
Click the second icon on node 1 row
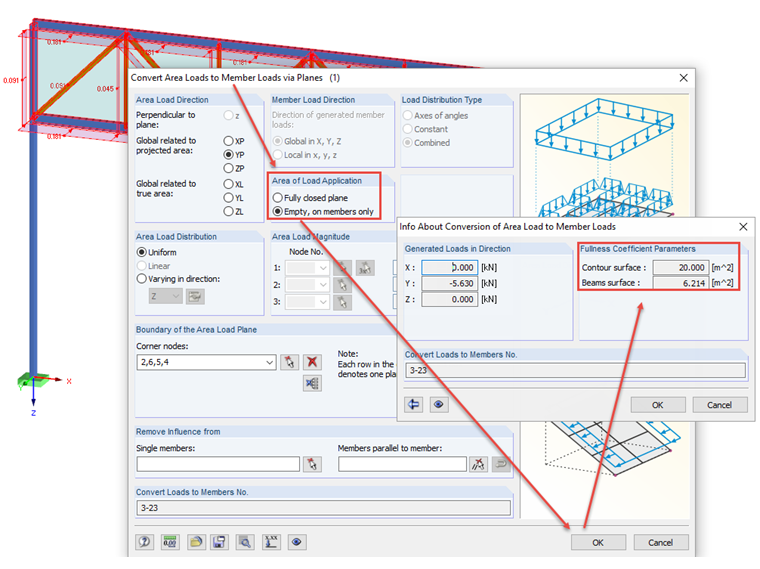coord(365,268)
